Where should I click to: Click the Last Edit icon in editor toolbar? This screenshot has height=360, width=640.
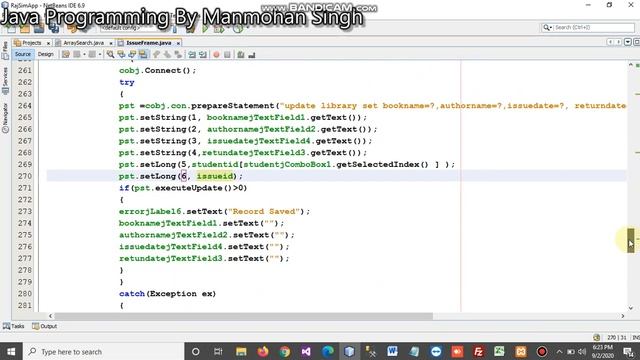66,54
